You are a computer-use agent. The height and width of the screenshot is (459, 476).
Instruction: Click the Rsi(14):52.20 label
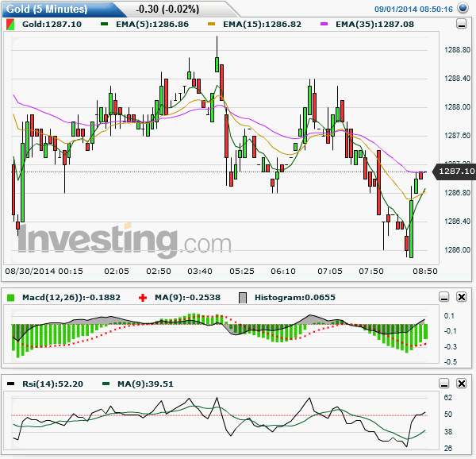click(x=53, y=384)
